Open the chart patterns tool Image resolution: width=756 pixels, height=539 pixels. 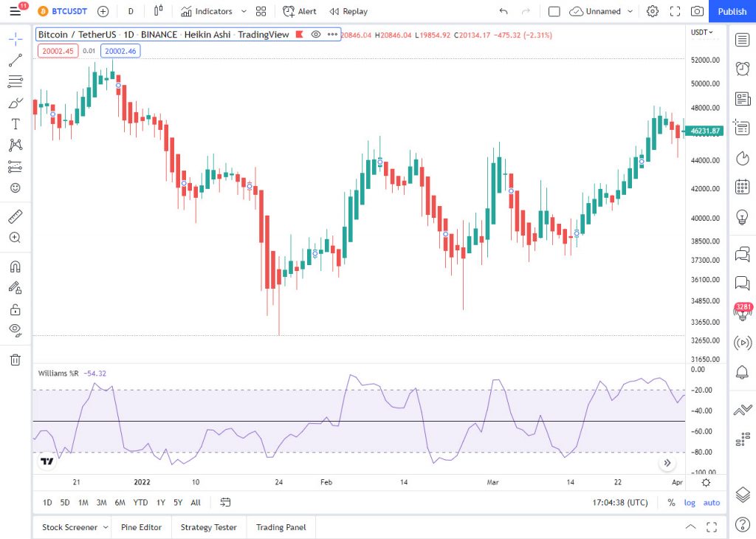tap(16, 145)
